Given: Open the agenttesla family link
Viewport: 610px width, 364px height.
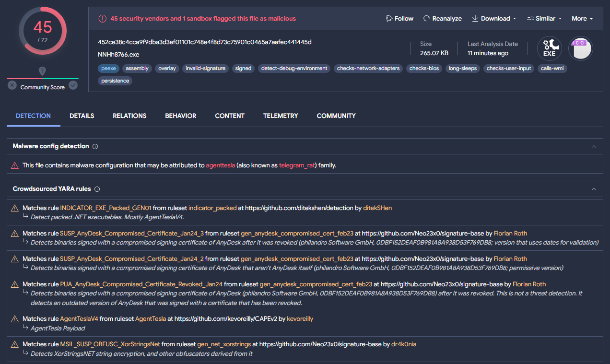Looking at the screenshot, I should 220,165.
